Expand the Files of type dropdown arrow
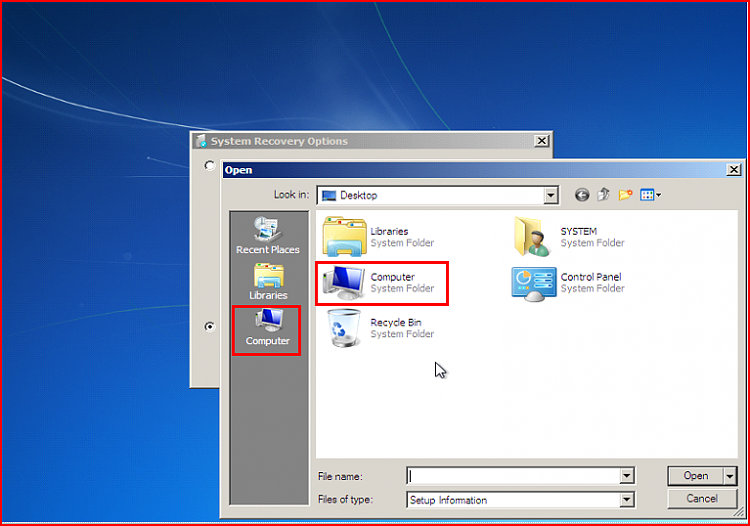This screenshot has height=526, width=750. 626,500
